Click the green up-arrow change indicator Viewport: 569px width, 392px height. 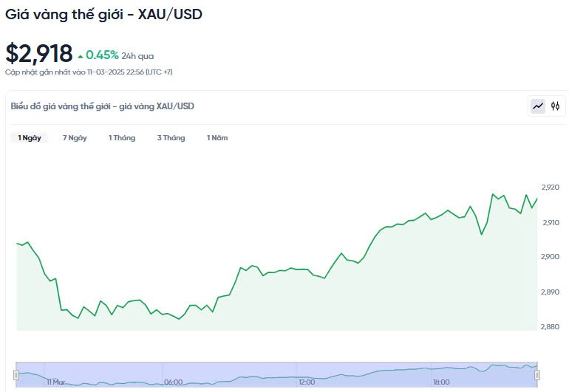click(81, 55)
